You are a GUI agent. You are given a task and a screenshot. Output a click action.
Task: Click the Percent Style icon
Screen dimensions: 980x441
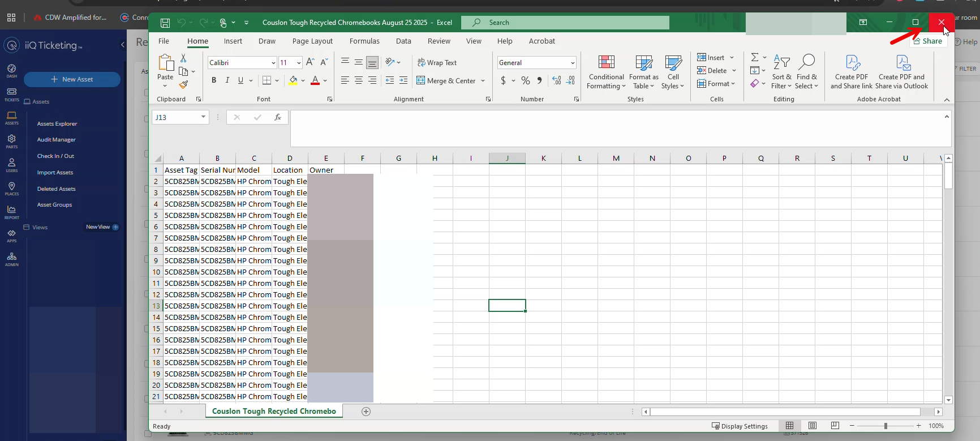coord(526,81)
